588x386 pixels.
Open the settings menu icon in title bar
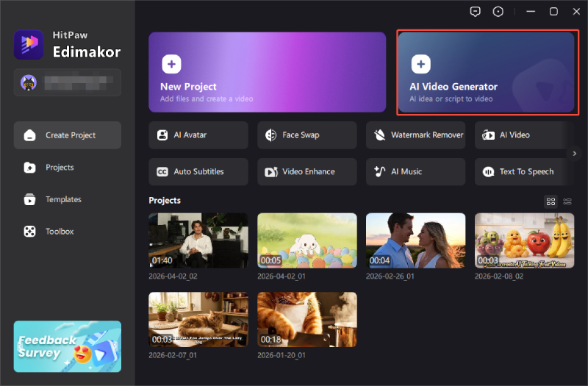498,12
